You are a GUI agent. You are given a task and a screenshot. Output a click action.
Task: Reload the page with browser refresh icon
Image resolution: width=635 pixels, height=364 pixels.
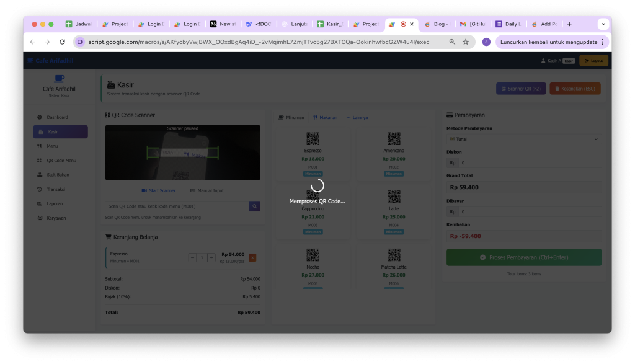[x=62, y=42]
